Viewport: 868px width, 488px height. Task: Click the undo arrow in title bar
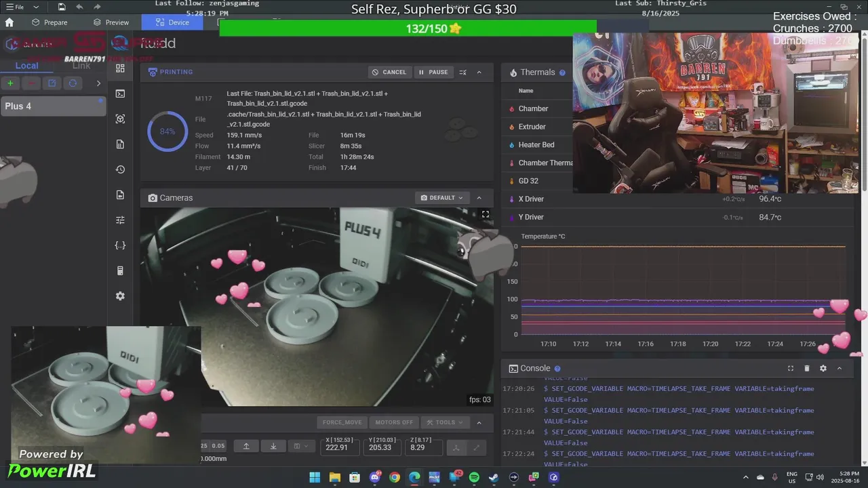pyautogui.click(x=80, y=7)
